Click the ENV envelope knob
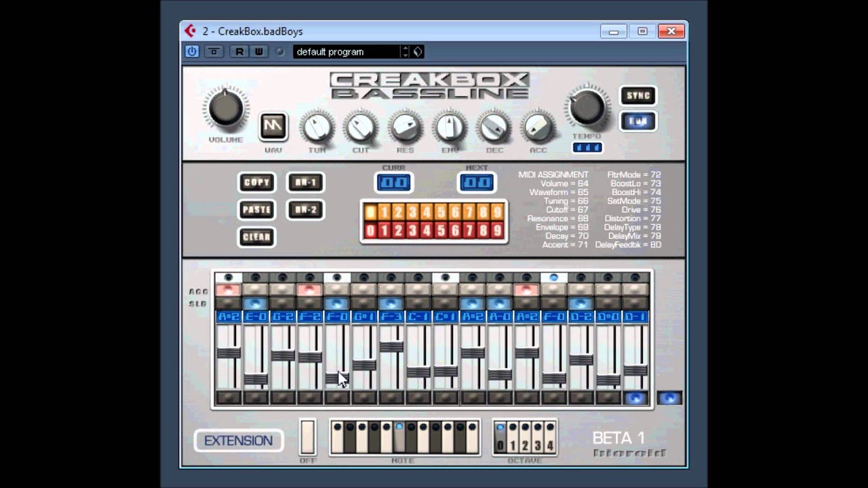 449,127
